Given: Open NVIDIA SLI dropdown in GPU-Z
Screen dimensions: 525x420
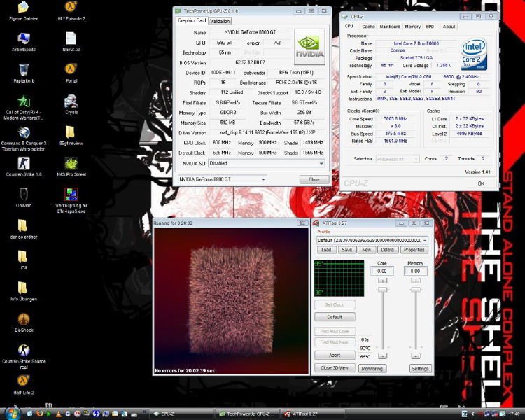Looking at the screenshot, I should point(267,163).
